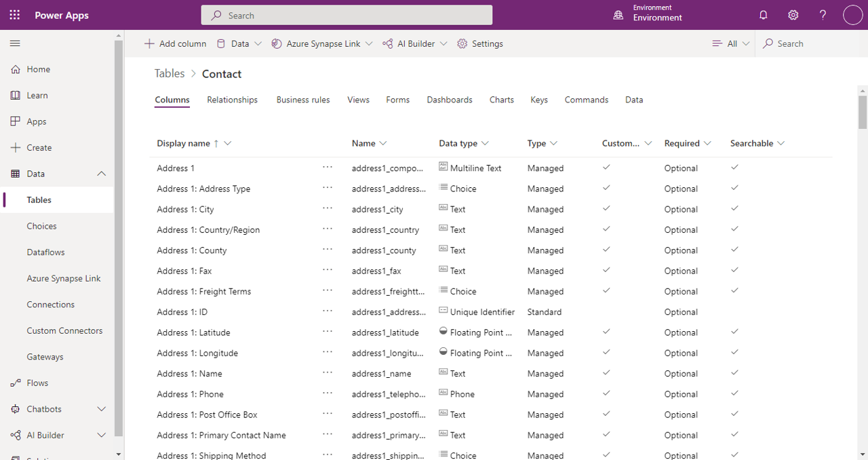The image size is (868, 460).
Task: Open the Type column header menu
Action: 553,143
